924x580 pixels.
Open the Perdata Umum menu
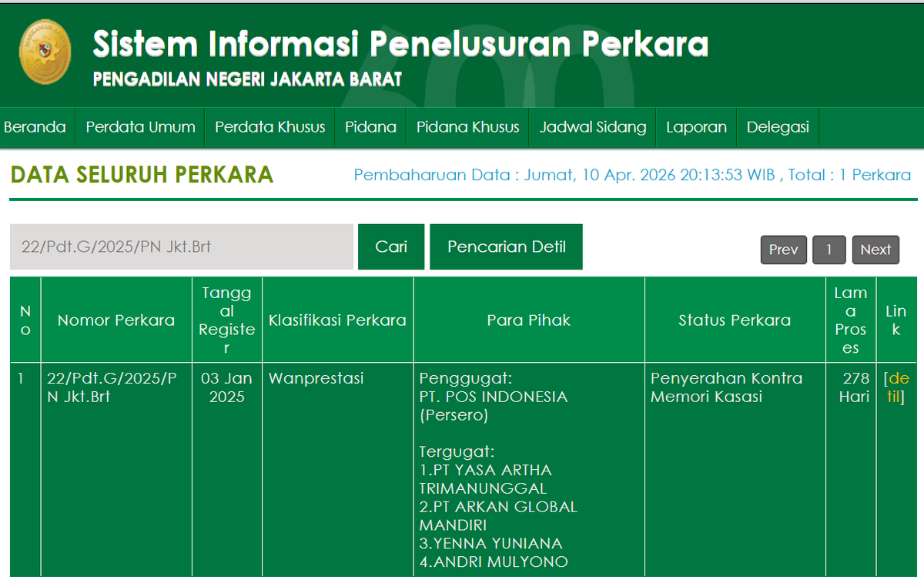(x=140, y=127)
